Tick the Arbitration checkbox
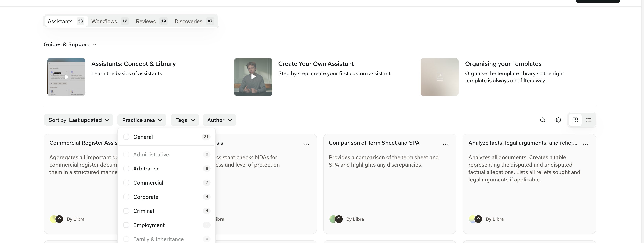 pos(126,168)
